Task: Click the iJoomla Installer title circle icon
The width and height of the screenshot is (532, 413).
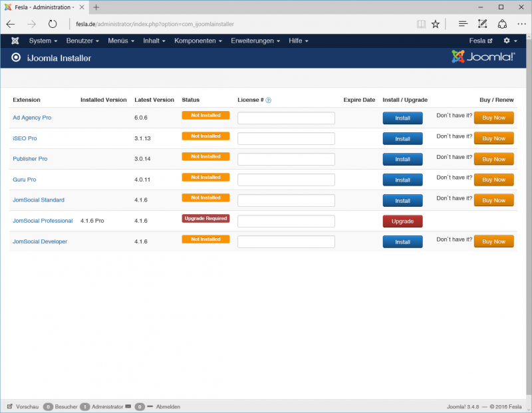Action: [15, 58]
